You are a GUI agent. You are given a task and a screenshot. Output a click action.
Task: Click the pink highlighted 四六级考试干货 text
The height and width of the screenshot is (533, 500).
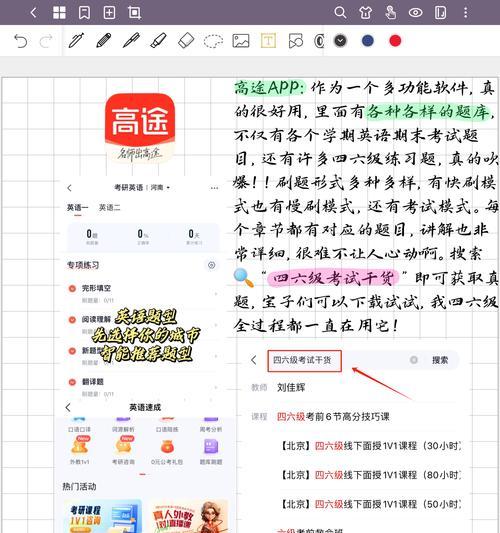[332, 278]
